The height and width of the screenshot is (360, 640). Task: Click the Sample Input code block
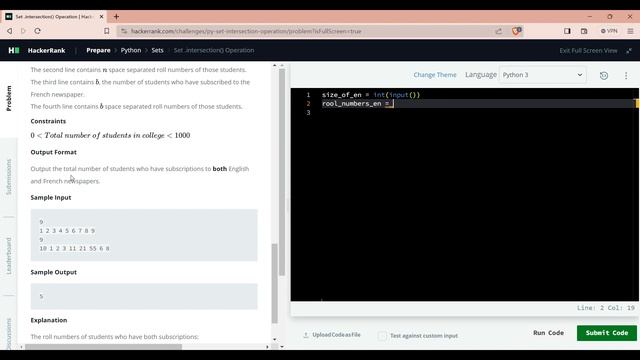144,235
